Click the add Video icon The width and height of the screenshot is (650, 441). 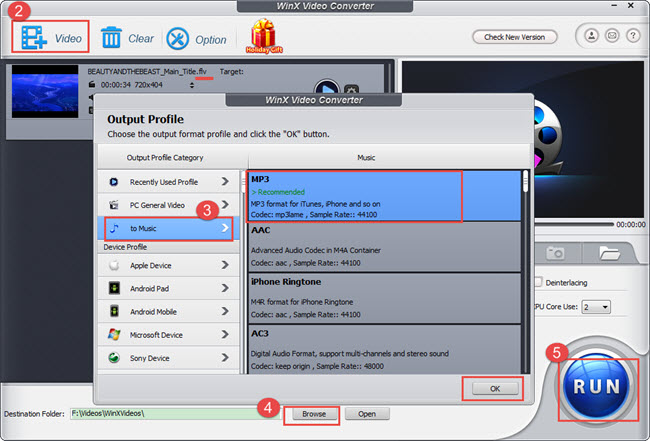[34, 38]
